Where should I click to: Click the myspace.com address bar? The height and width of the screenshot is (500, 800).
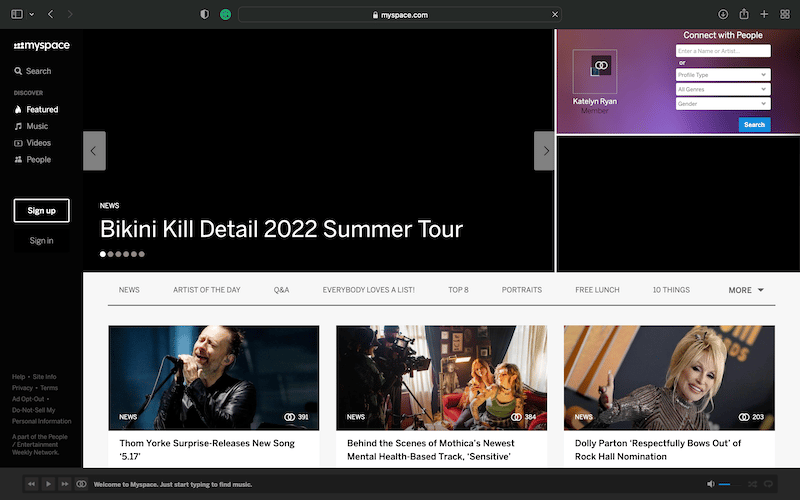point(400,15)
